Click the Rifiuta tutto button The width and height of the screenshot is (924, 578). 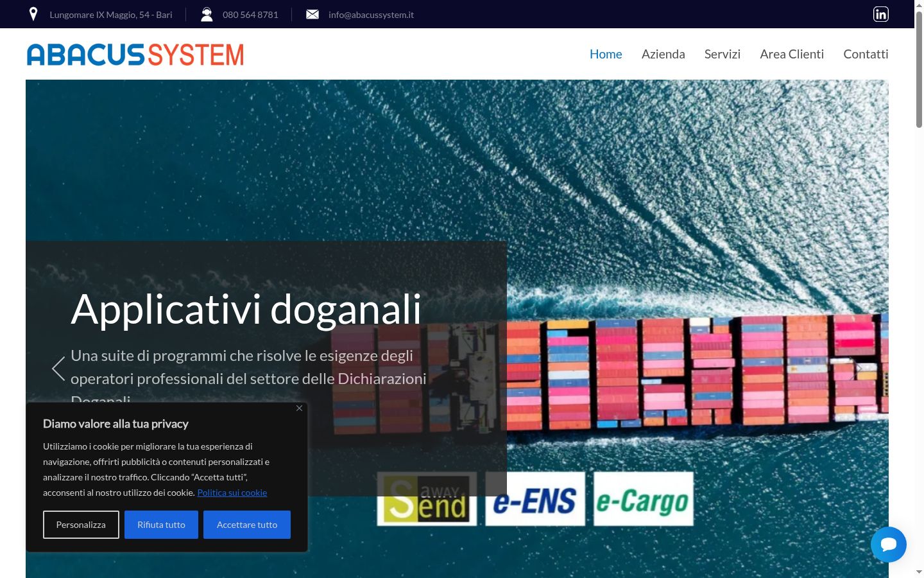[161, 525]
